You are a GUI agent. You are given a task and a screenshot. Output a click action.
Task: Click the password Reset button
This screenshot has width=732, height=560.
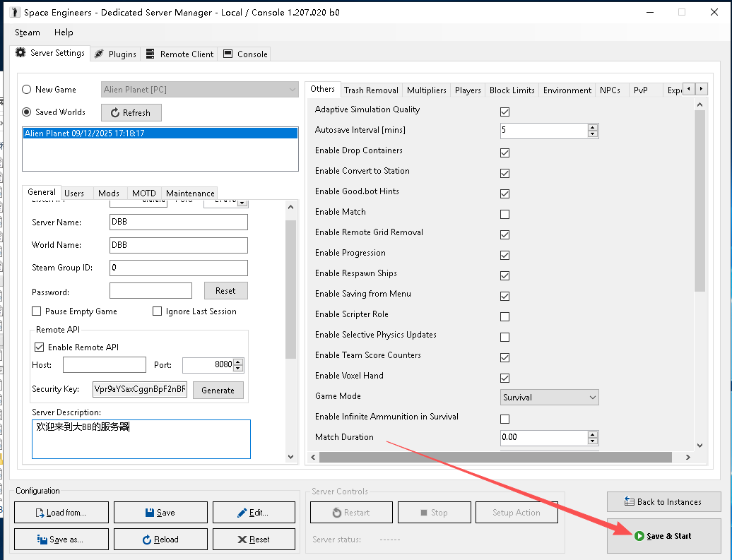[x=225, y=291]
